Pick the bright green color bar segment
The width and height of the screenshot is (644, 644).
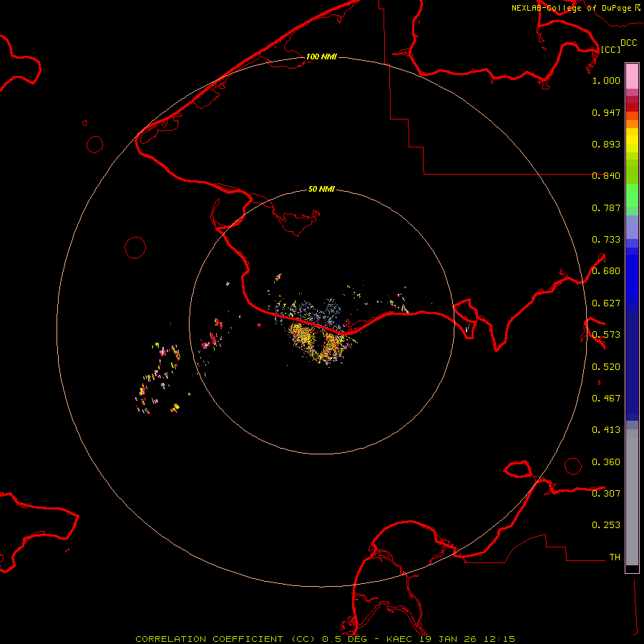pyautogui.click(x=632, y=199)
